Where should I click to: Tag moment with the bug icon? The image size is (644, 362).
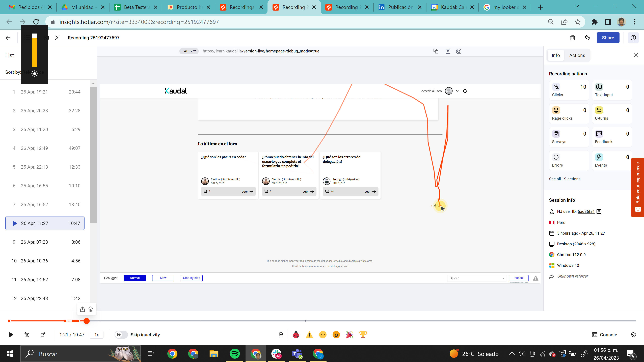pos(296,335)
